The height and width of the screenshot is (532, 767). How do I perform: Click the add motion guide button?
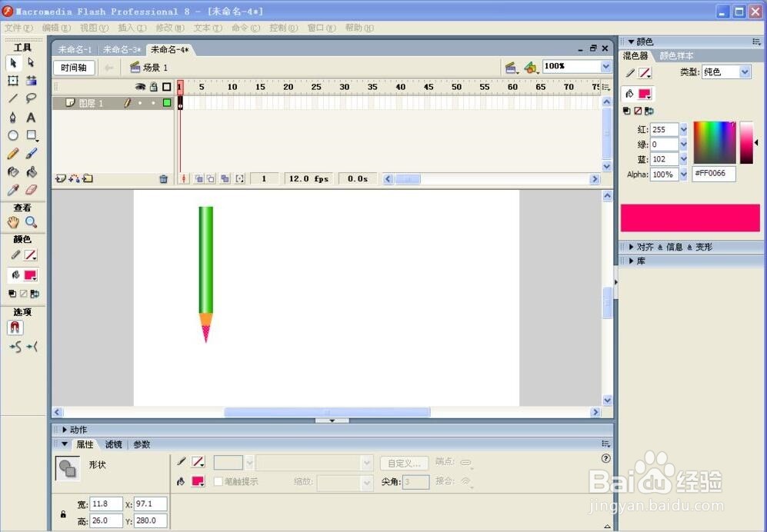tap(75, 178)
